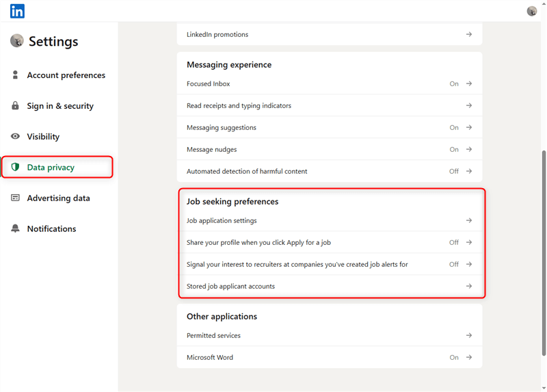The width and height of the screenshot is (547, 392).
Task: Click the On status for Microsoft Word
Action: (x=454, y=357)
